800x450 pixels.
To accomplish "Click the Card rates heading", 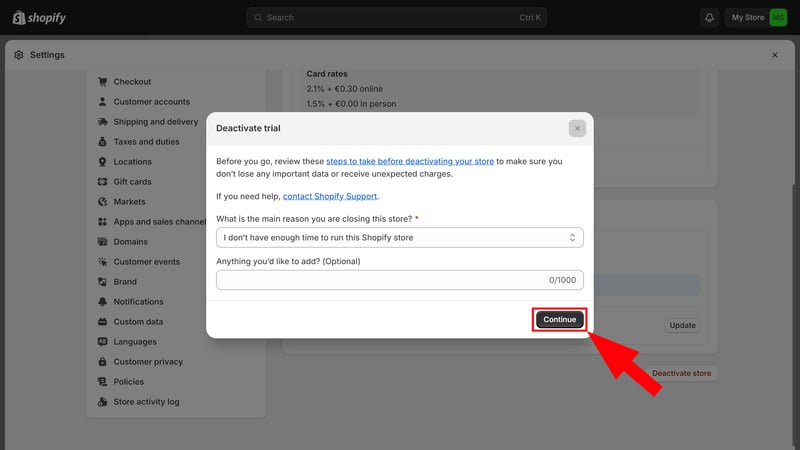I will [x=327, y=74].
